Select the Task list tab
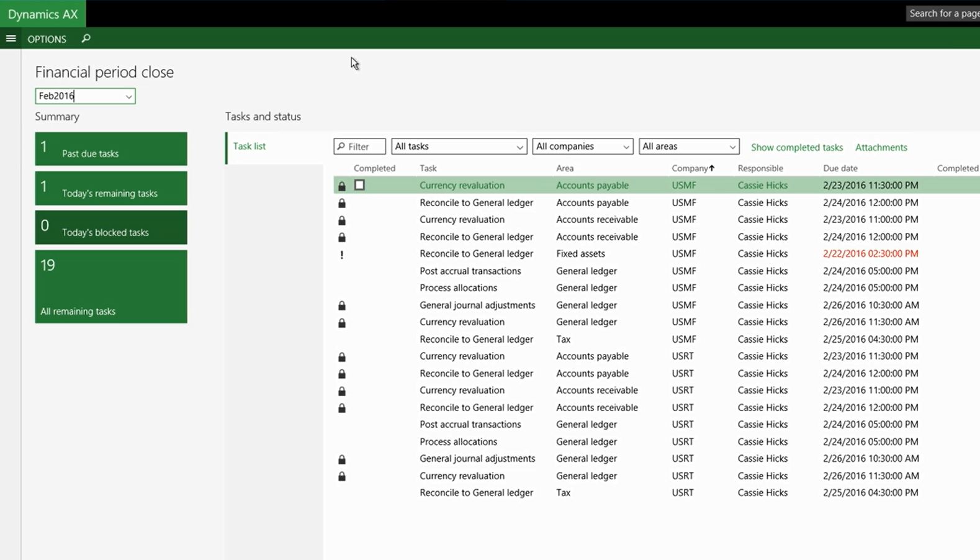 (249, 147)
